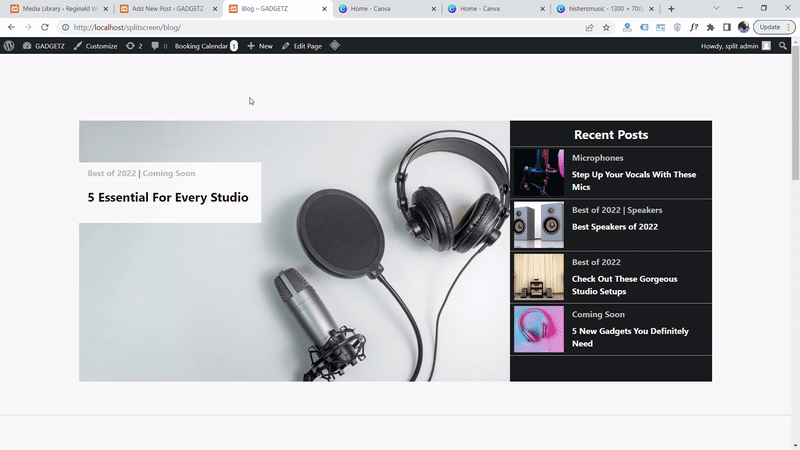The height and width of the screenshot is (450, 800).
Task: Click the updates icon showing 2
Action: coord(134,46)
